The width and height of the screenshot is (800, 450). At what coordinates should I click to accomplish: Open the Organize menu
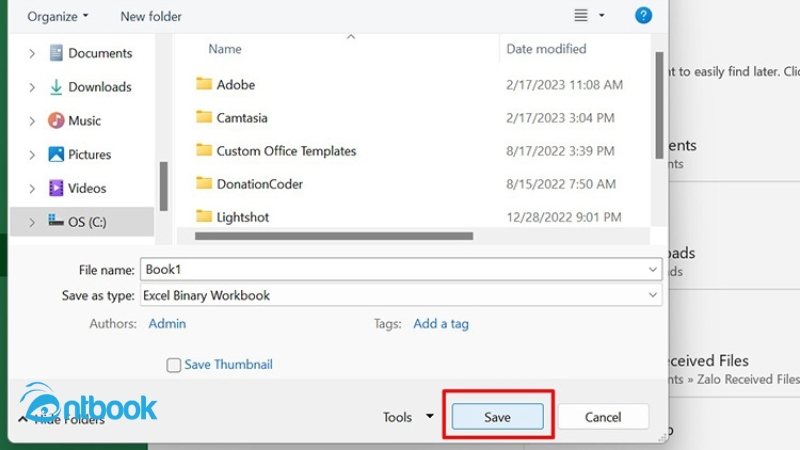point(58,16)
